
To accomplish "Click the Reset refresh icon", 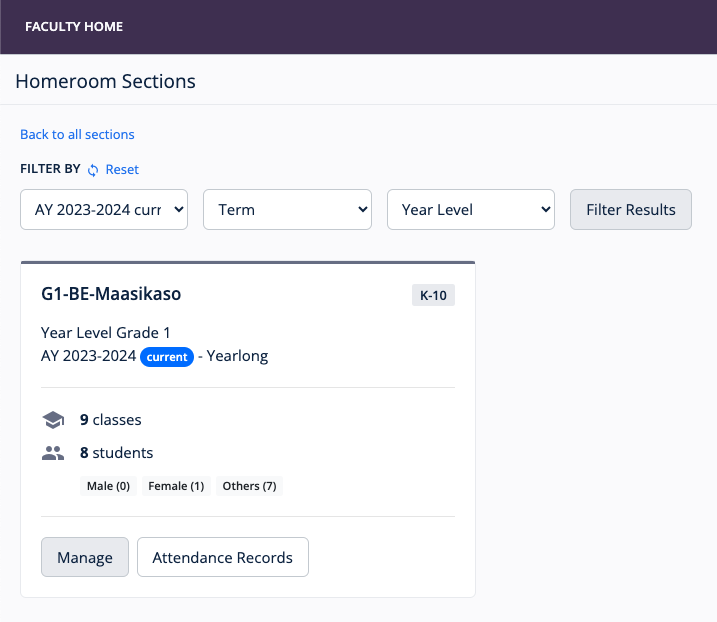I will (x=94, y=170).
